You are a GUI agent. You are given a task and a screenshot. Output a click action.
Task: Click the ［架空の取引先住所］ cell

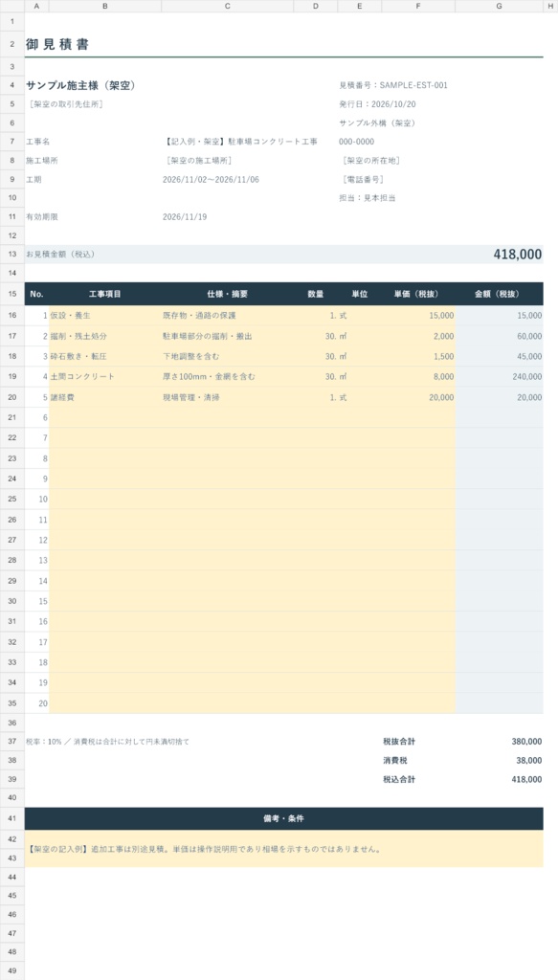(x=66, y=103)
